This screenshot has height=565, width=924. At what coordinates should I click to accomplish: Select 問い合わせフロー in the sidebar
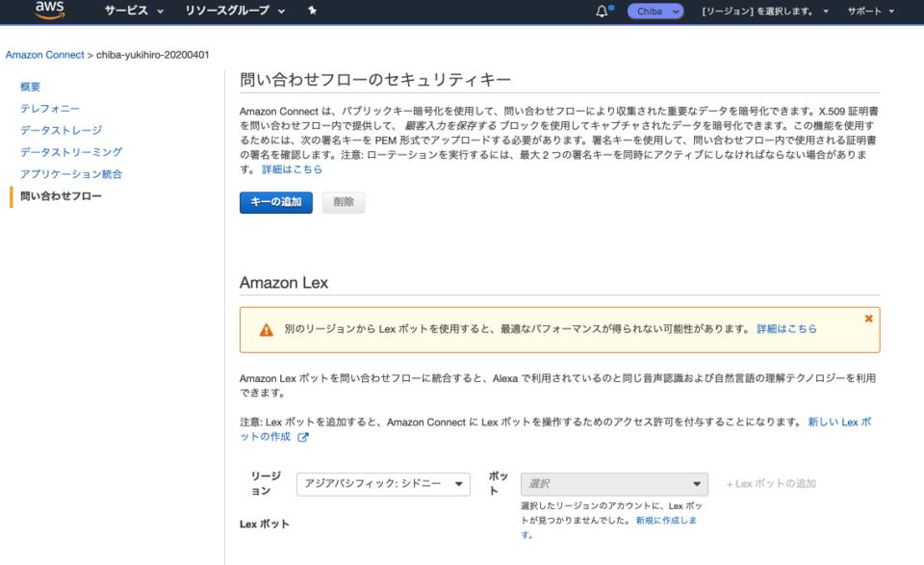point(61,196)
